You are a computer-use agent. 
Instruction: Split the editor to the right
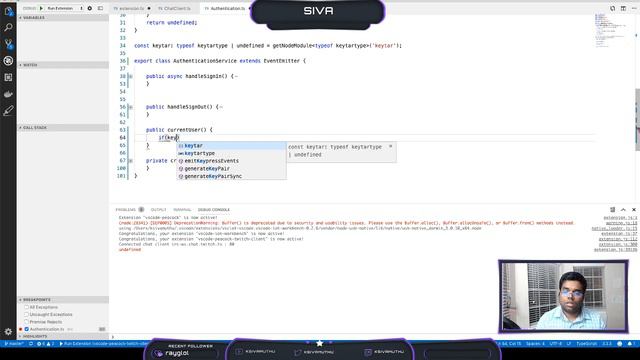[x=623, y=8]
